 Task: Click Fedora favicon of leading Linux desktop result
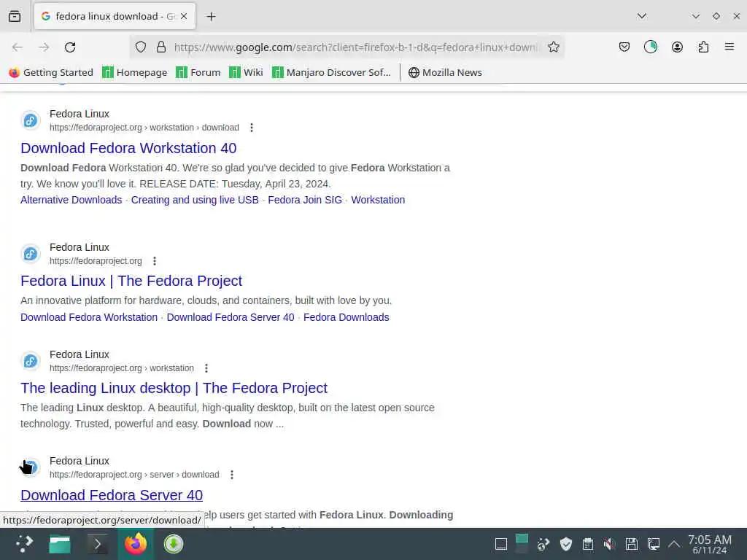coord(31,361)
